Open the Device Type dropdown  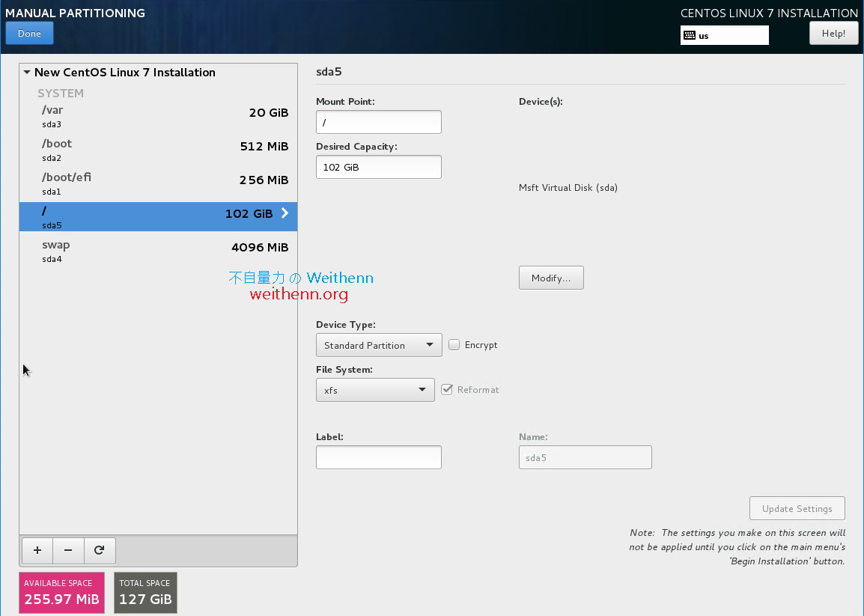pyautogui.click(x=379, y=345)
